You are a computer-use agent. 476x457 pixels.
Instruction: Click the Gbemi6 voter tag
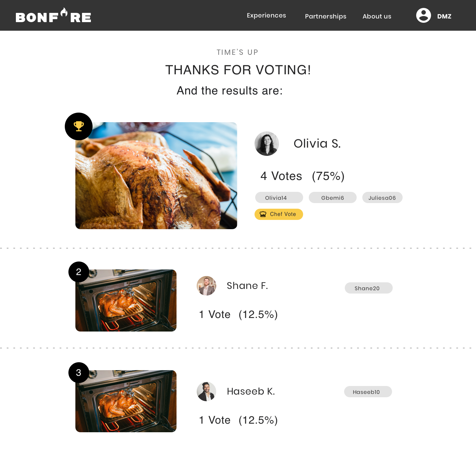click(333, 197)
